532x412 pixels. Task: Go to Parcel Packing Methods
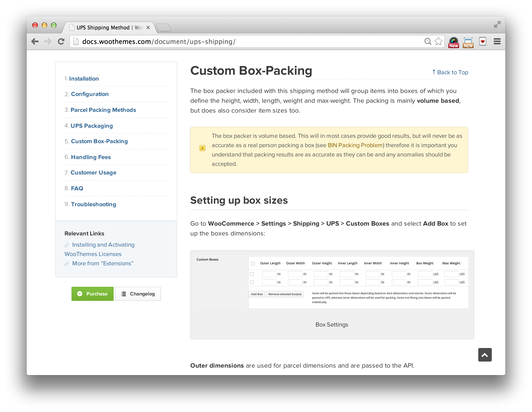(103, 110)
